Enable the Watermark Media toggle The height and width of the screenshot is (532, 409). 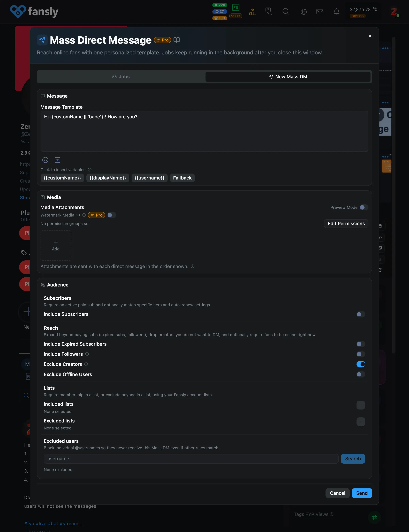point(111,215)
